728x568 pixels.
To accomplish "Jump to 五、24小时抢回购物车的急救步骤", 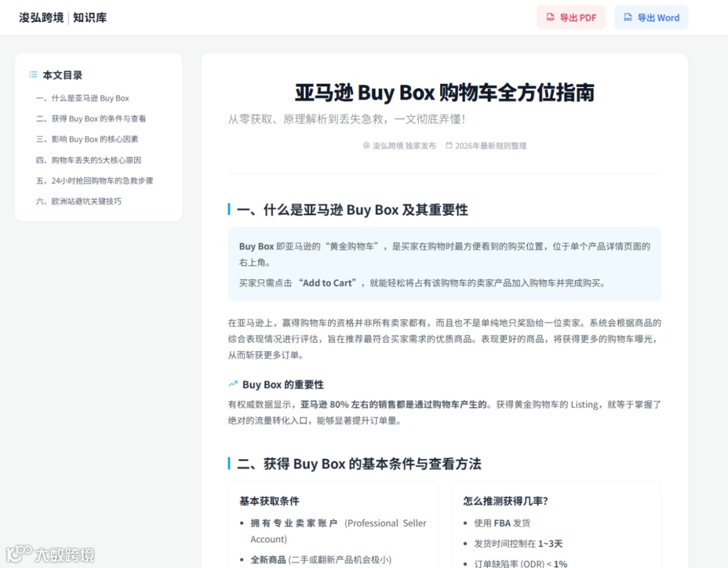I will pyautogui.click(x=94, y=180).
